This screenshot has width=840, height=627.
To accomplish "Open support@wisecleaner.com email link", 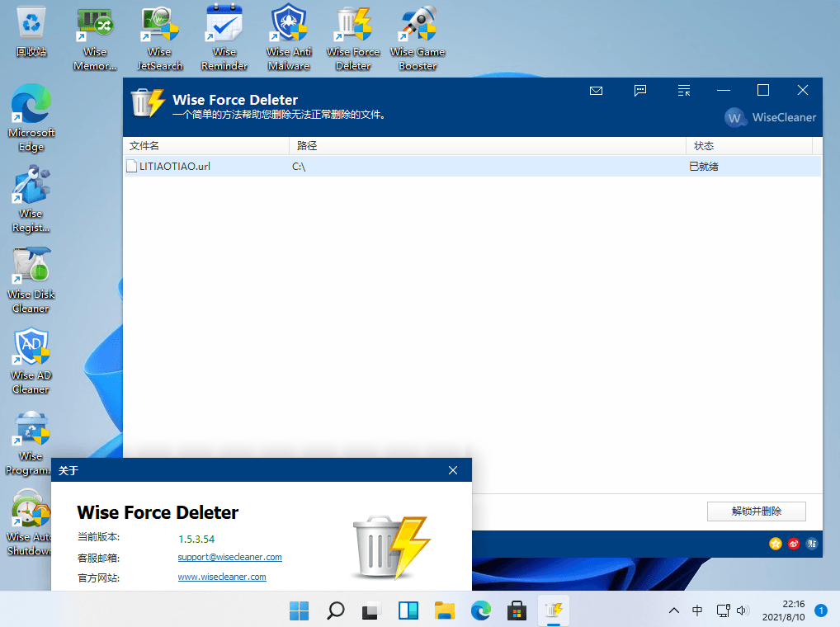I will click(x=230, y=557).
